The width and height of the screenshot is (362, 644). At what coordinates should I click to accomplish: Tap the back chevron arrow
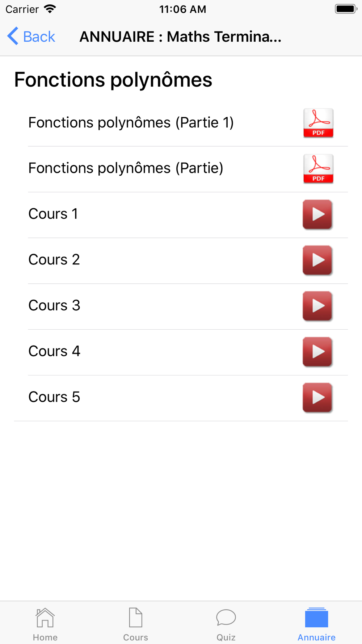click(x=13, y=36)
